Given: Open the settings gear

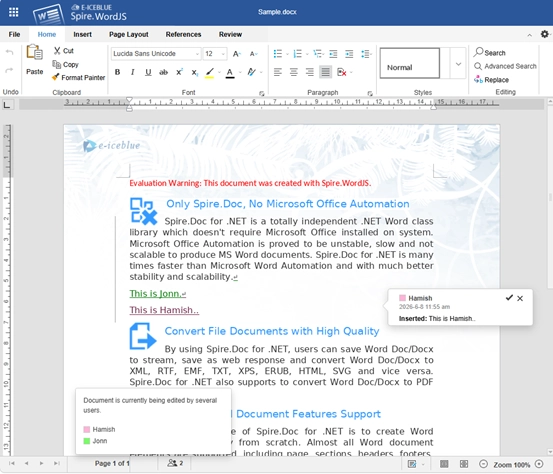Looking at the screenshot, I should (x=545, y=34).
